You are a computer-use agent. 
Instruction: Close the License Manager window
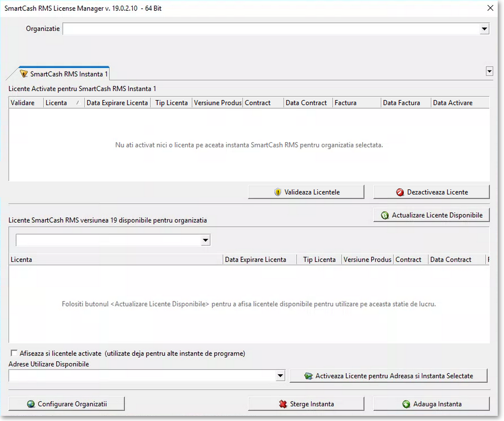(490, 8)
